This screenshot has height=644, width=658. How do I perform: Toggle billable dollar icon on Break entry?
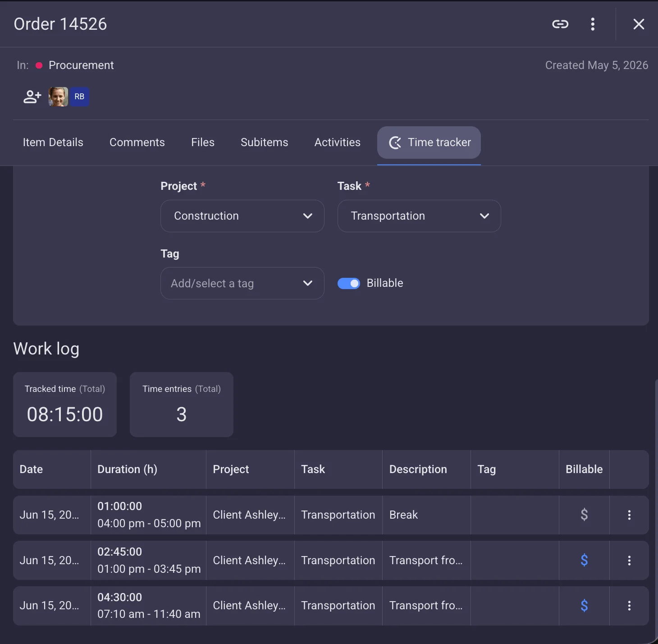[584, 515]
